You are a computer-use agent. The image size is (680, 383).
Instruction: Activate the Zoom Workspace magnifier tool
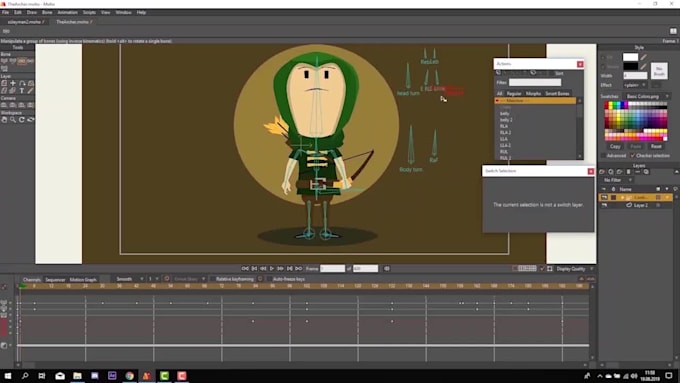pos(13,120)
